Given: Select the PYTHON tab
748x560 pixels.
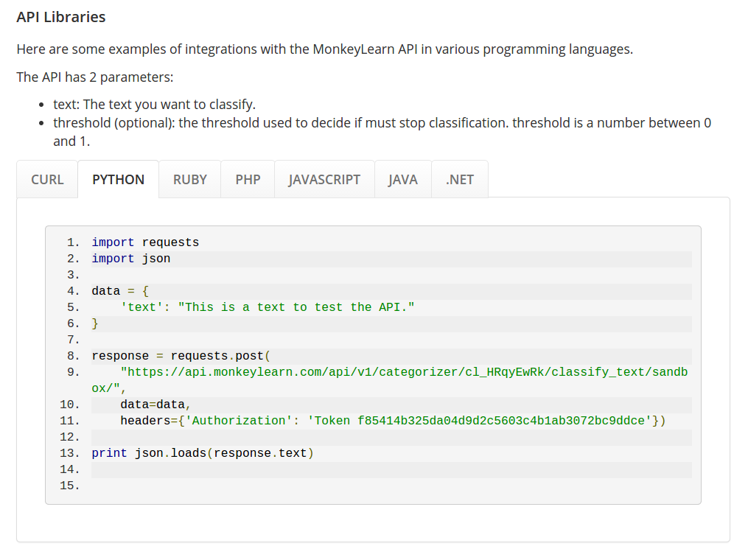Looking at the screenshot, I should point(118,180).
